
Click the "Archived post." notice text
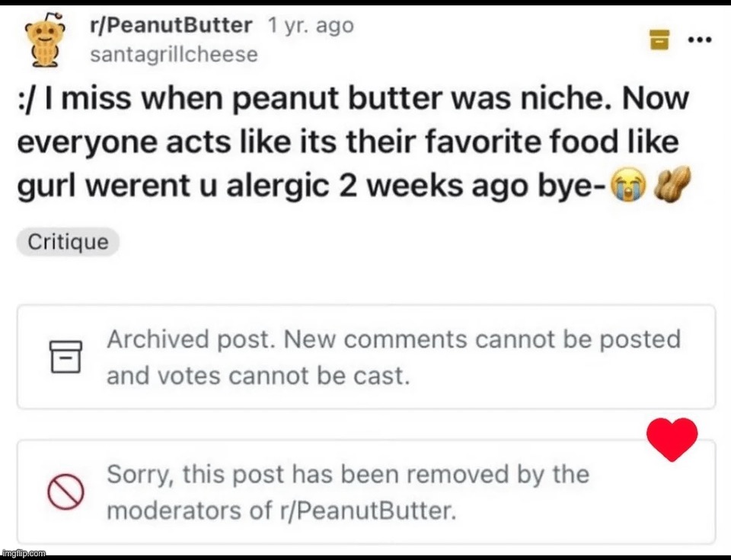pos(191,339)
